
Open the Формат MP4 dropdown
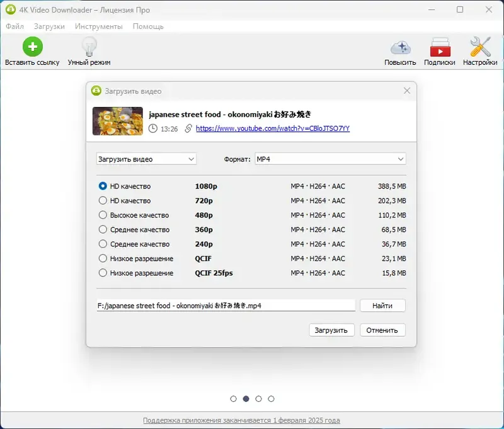pyautogui.click(x=330, y=159)
